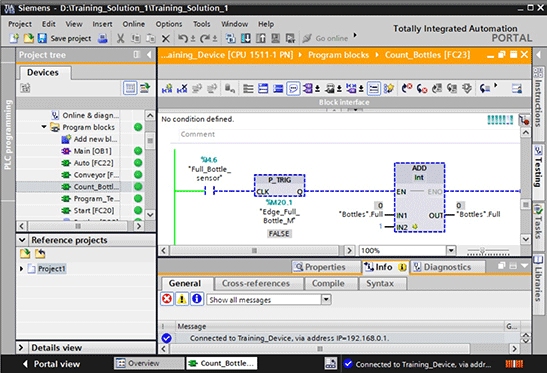Viewport: 547px width, 373px height.
Task: Toggle warning messages filter in Info panel
Action: coord(182,299)
